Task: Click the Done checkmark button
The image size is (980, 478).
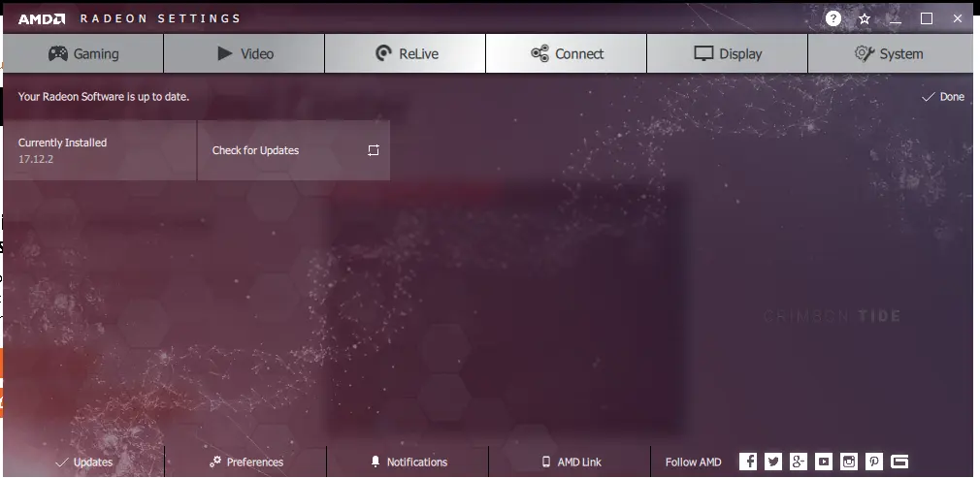Action: click(943, 97)
